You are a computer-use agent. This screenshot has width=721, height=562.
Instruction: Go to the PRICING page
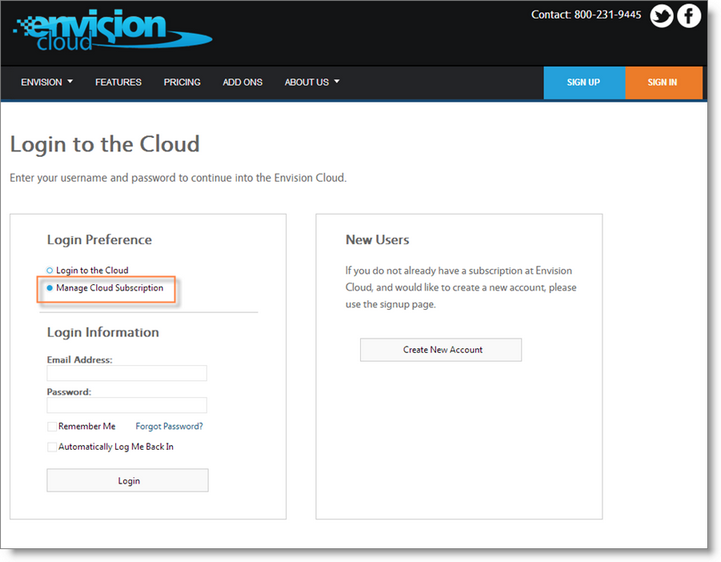tap(182, 82)
